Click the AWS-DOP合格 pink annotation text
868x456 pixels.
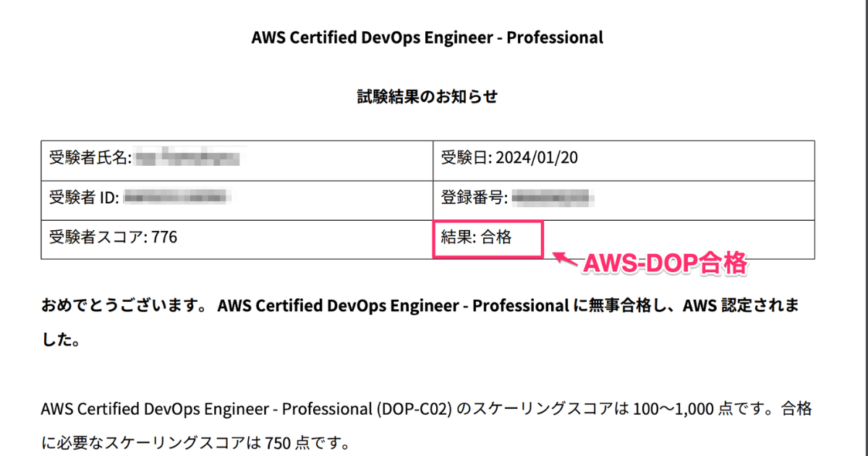tap(664, 264)
